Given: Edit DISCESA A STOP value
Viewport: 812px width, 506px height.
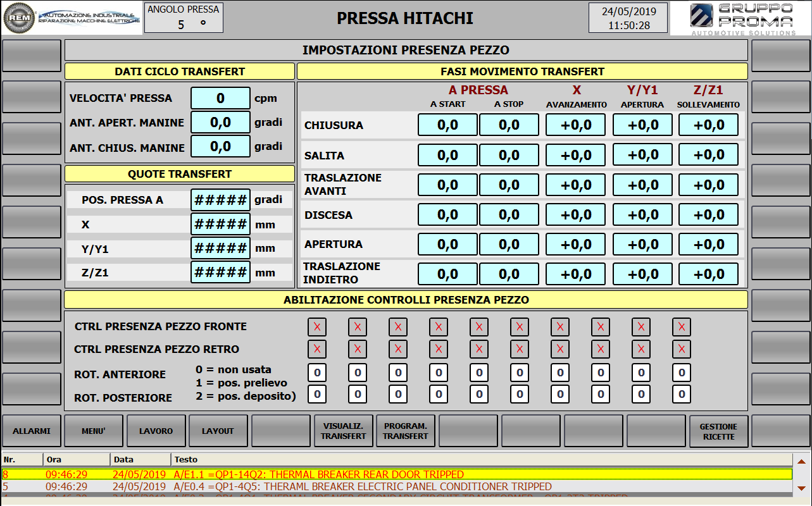Looking at the screenshot, I should click(x=509, y=214).
